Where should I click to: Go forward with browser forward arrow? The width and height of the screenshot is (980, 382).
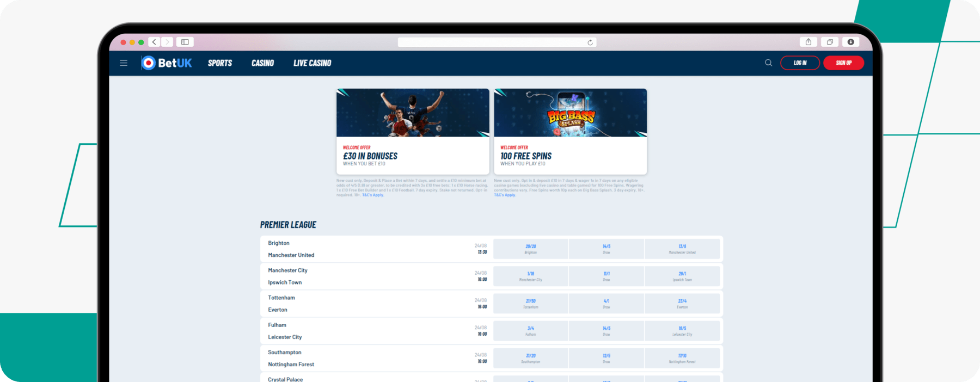click(x=167, y=42)
